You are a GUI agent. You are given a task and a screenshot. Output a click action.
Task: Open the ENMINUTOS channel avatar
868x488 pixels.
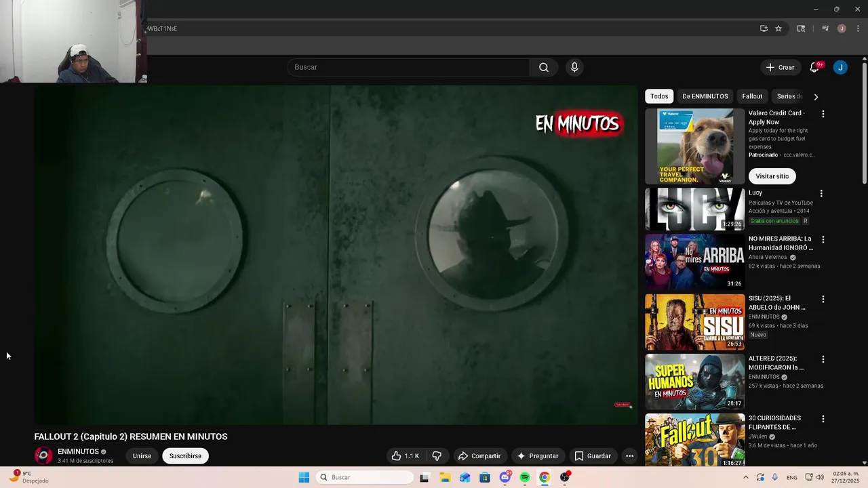tap(43, 455)
